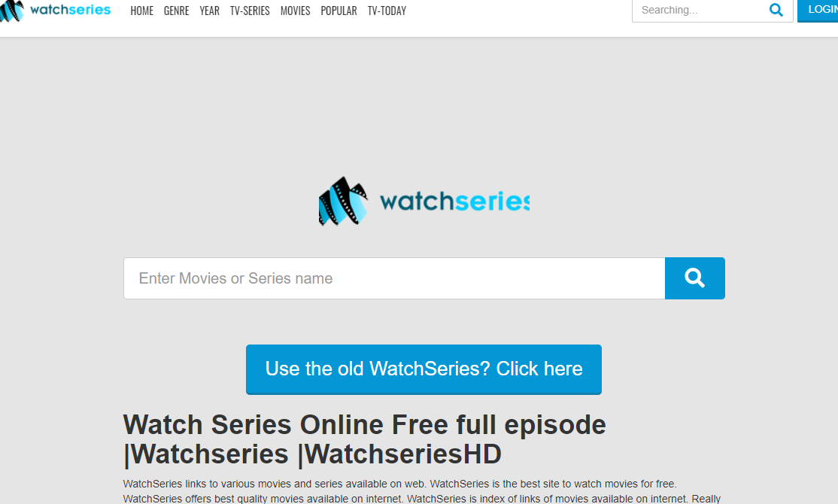Open the HOME menu item

coord(141,11)
